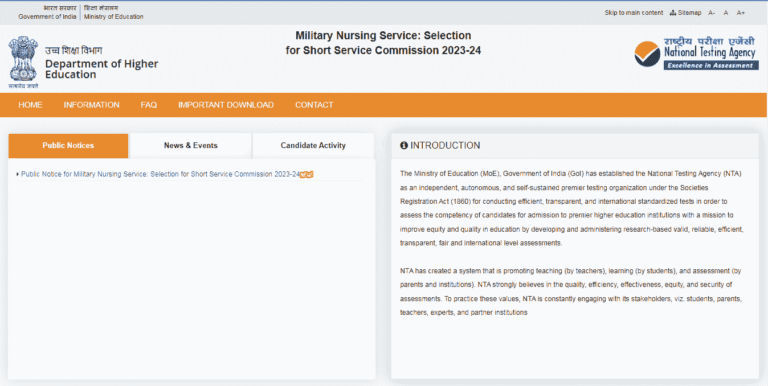Open the CONTACT menu item
768x386 pixels.
(x=314, y=105)
